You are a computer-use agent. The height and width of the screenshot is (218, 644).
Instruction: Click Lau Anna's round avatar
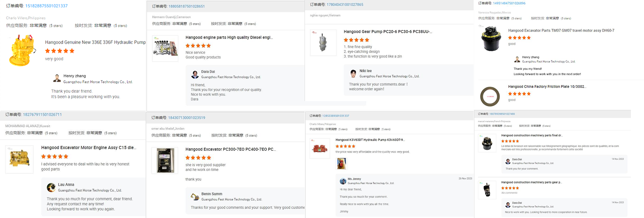tap(51, 187)
